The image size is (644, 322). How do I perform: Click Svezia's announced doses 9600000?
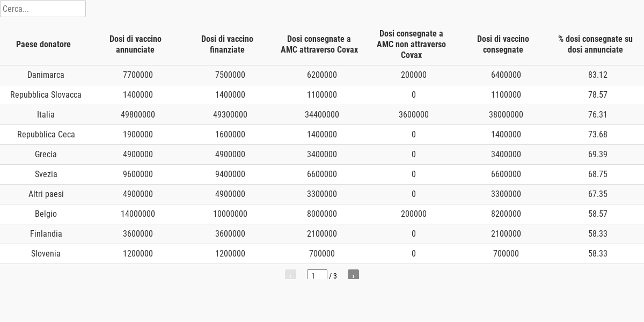point(138,174)
